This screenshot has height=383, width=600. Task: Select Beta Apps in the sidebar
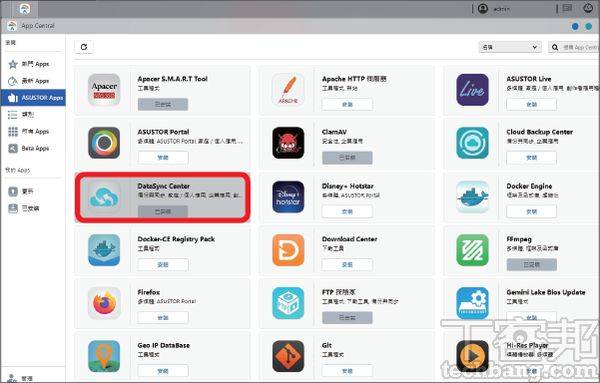[x=33, y=148]
